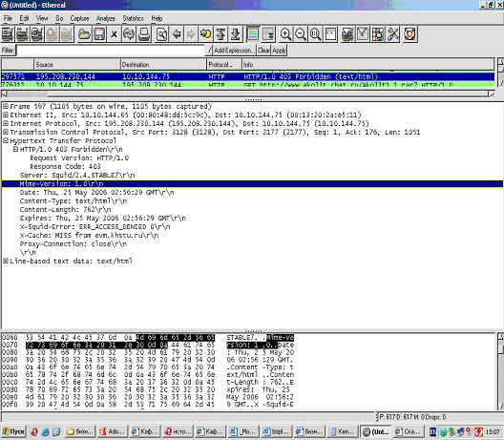Open the Windows Start (Пуск) button
The image size is (504, 440).
[13, 431]
